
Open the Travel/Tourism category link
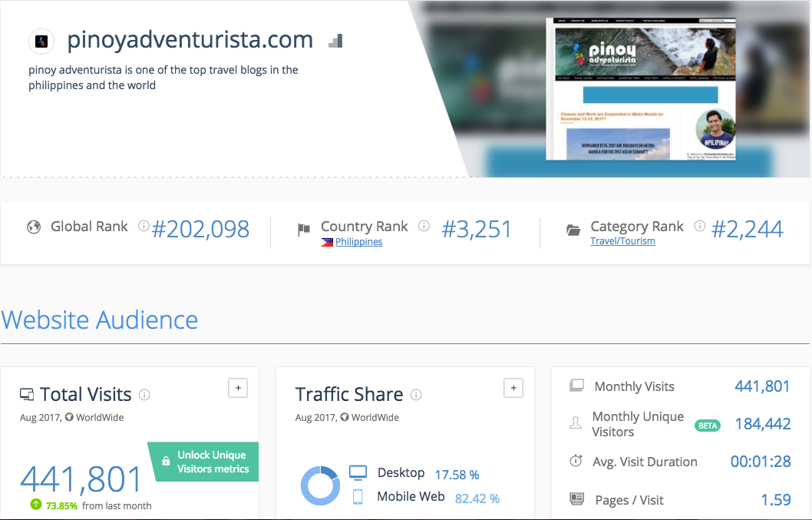pyautogui.click(x=622, y=241)
